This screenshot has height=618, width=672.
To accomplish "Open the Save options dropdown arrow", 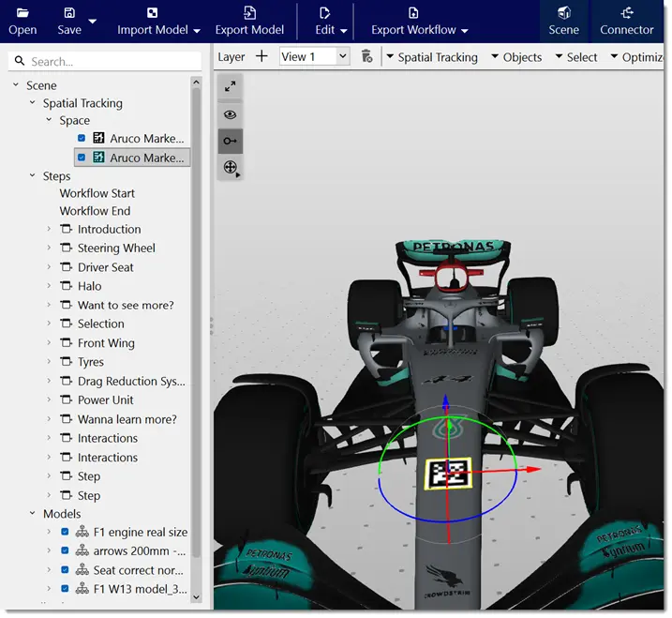I will [x=92, y=21].
